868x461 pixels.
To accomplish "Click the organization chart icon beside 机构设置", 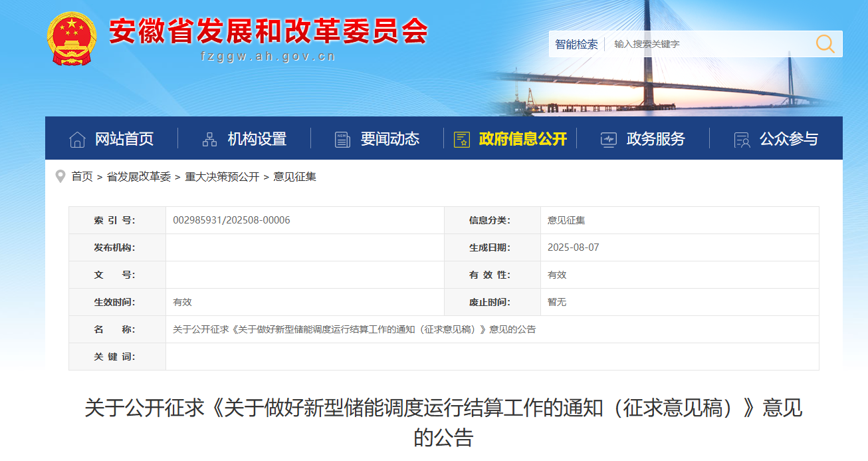I will coord(209,139).
